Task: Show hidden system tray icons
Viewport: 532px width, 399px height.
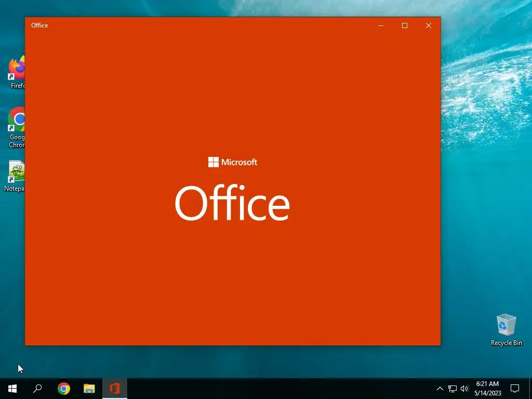Action: [440, 389]
